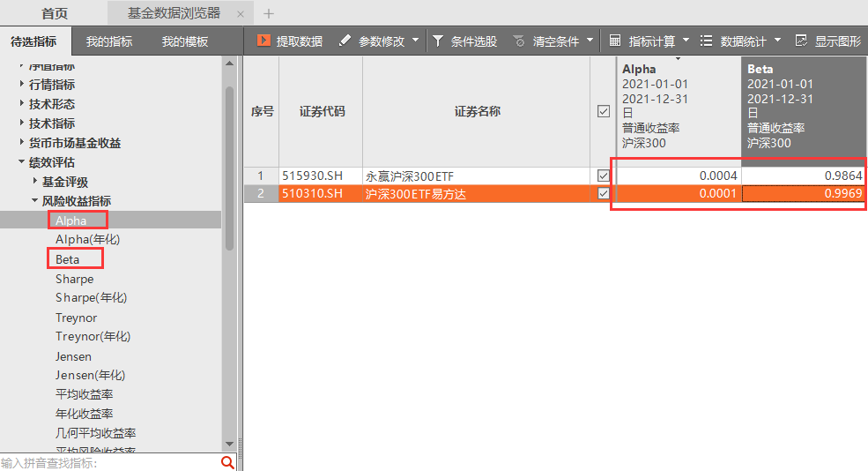Close the 基金数据浏览器 tab
Image resolution: width=868 pixels, height=471 pixels.
241,14
